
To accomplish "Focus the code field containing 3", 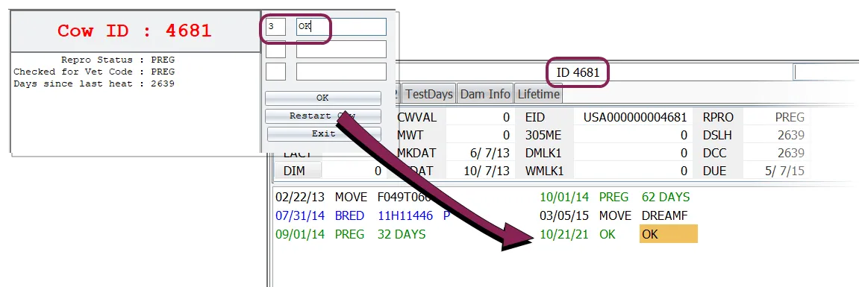I will (x=275, y=27).
